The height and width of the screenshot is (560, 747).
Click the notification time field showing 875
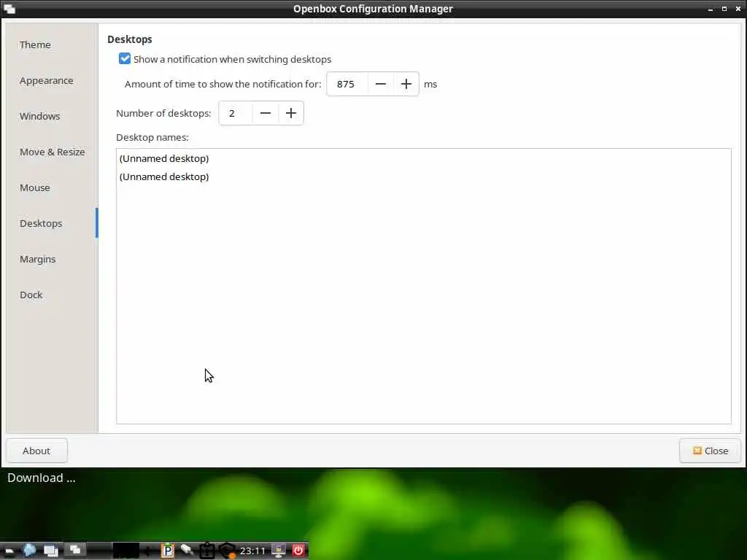point(347,84)
